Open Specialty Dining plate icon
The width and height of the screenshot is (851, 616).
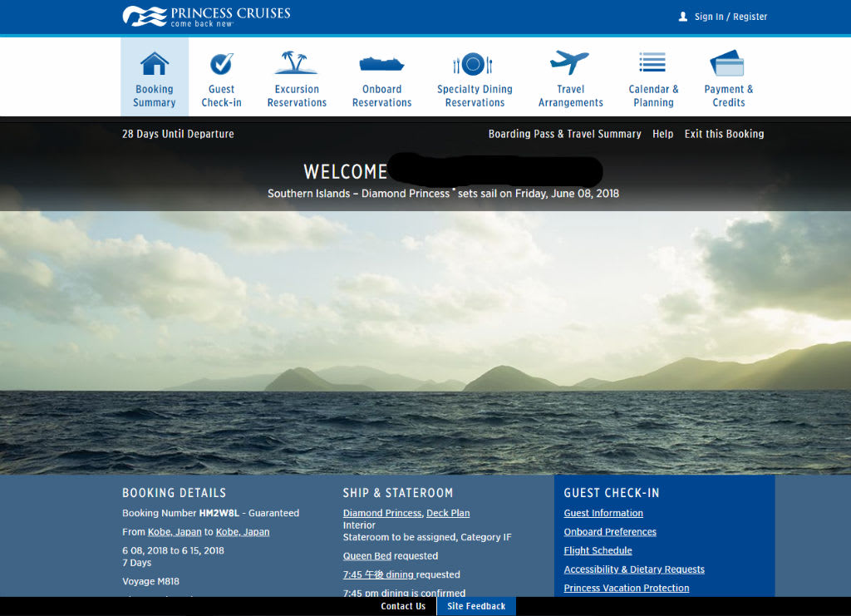(x=473, y=64)
